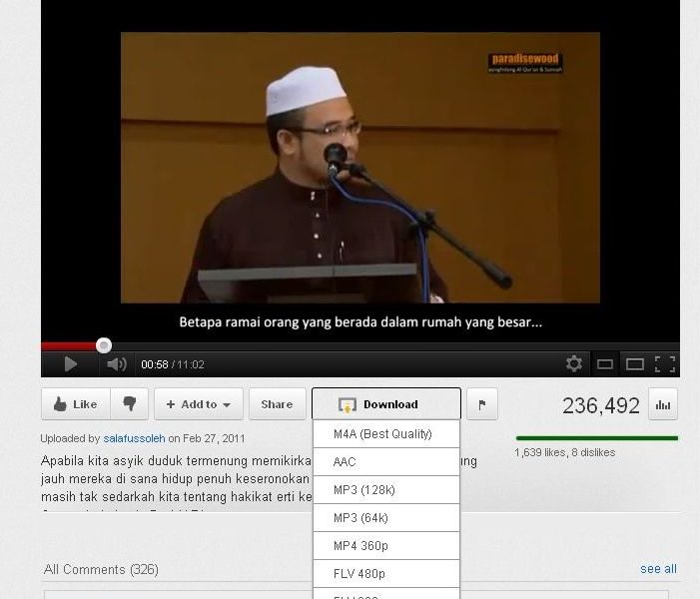Collapse the Download dropdown menu

(386, 404)
